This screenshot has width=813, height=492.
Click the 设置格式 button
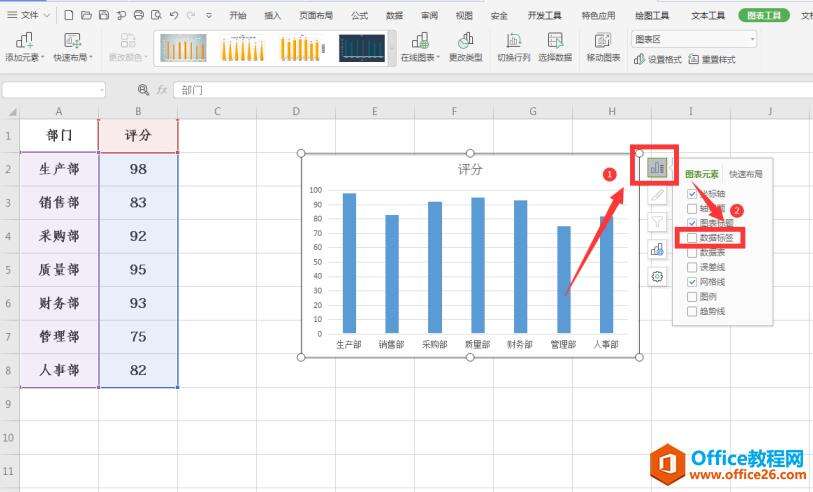pos(658,60)
